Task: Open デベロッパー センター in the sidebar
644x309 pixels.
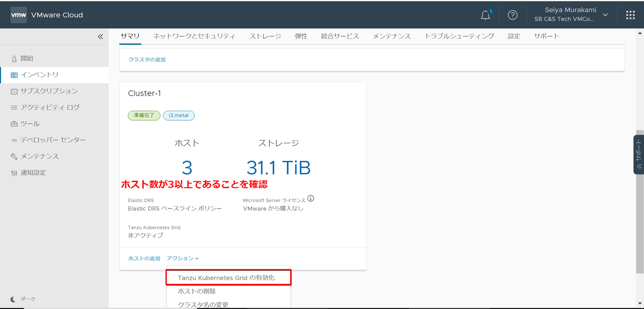Action: coord(54,140)
